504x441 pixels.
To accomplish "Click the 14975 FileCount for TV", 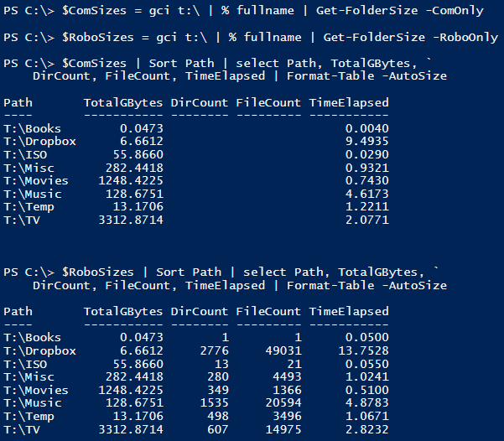I will coord(281,428).
